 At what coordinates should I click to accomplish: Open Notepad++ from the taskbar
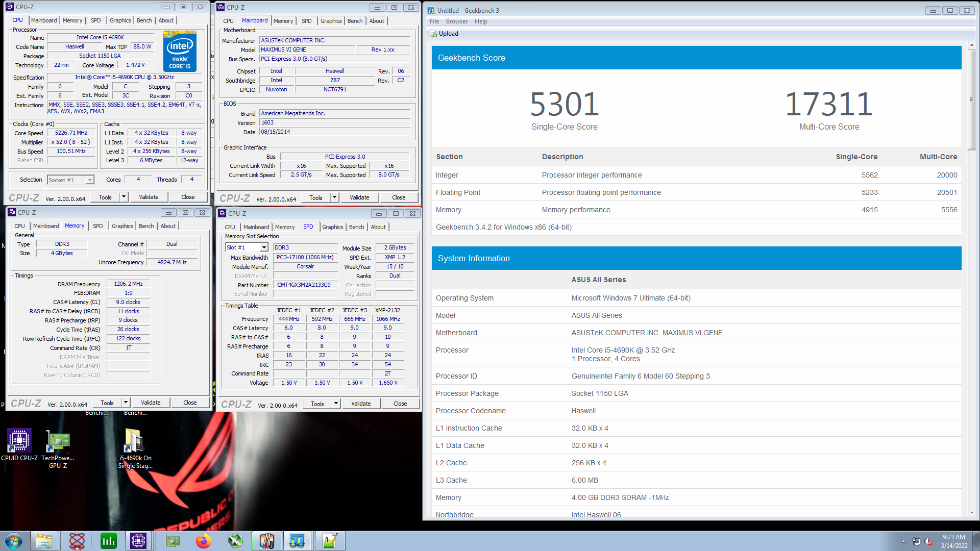click(330, 541)
